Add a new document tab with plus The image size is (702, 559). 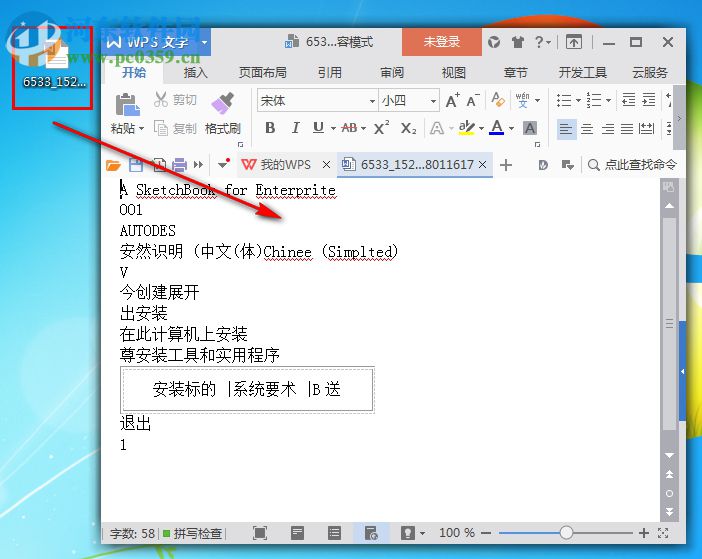coord(506,165)
